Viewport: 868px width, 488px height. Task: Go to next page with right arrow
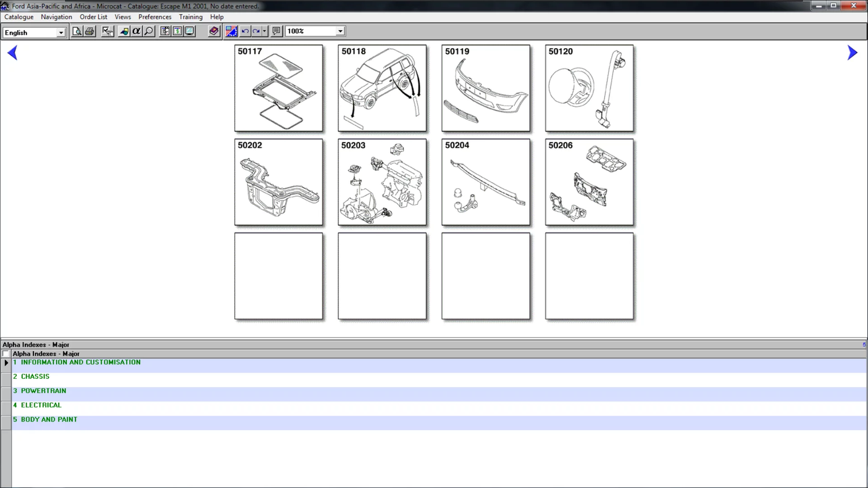coord(852,53)
